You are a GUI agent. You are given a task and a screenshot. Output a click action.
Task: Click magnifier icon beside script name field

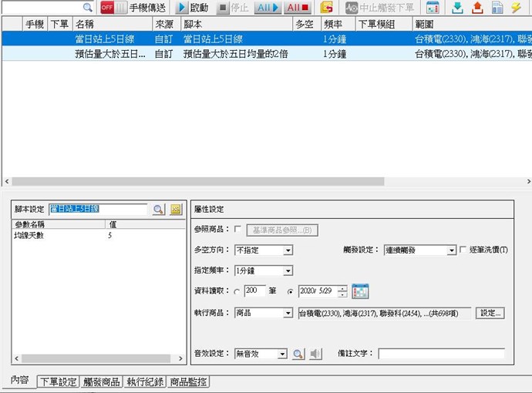tap(158, 209)
